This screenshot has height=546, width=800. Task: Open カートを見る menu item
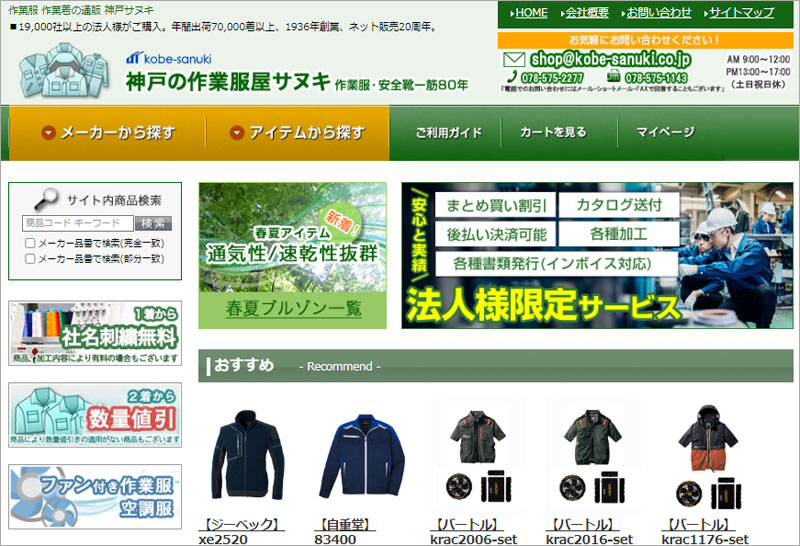(x=553, y=133)
